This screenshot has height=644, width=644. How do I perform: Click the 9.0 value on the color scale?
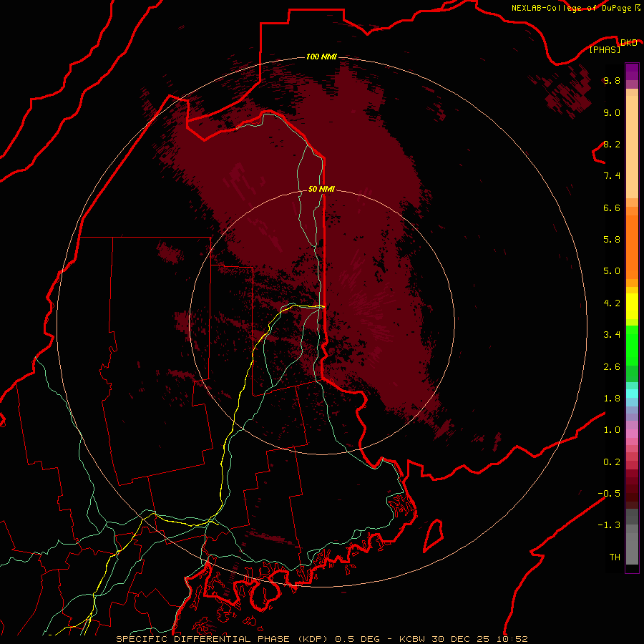(x=612, y=112)
